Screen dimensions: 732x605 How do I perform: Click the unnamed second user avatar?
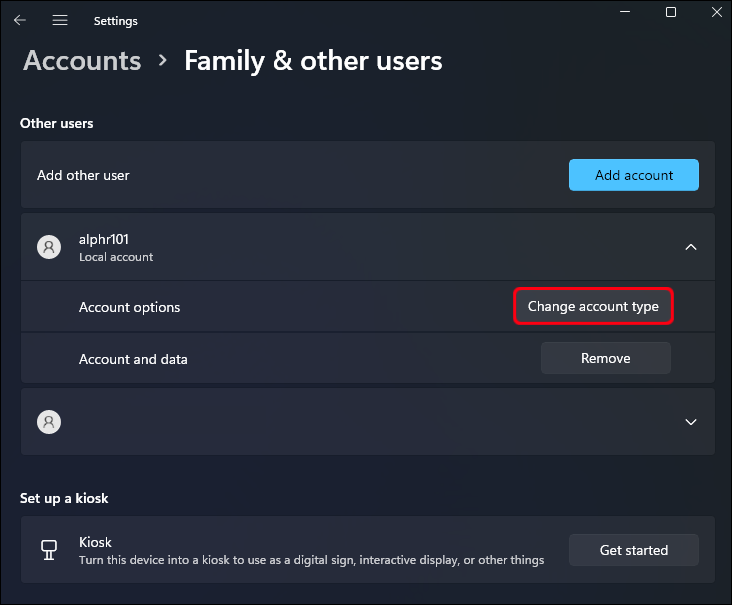tap(49, 422)
